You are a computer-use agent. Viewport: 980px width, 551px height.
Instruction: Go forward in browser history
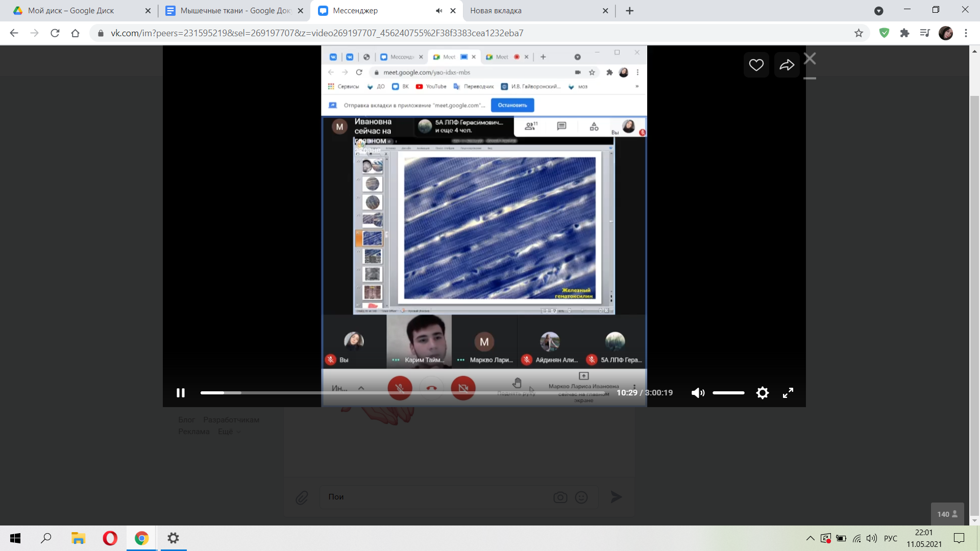pyautogui.click(x=34, y=33)
